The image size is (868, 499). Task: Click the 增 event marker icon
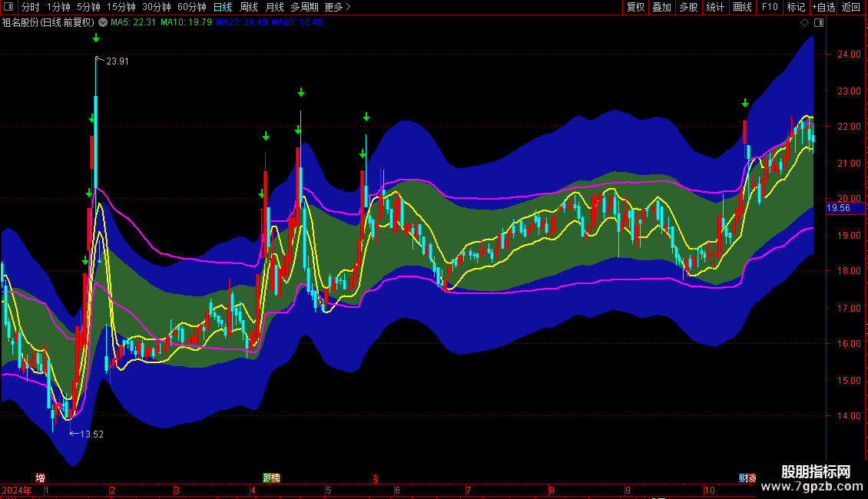pos(40,478)
